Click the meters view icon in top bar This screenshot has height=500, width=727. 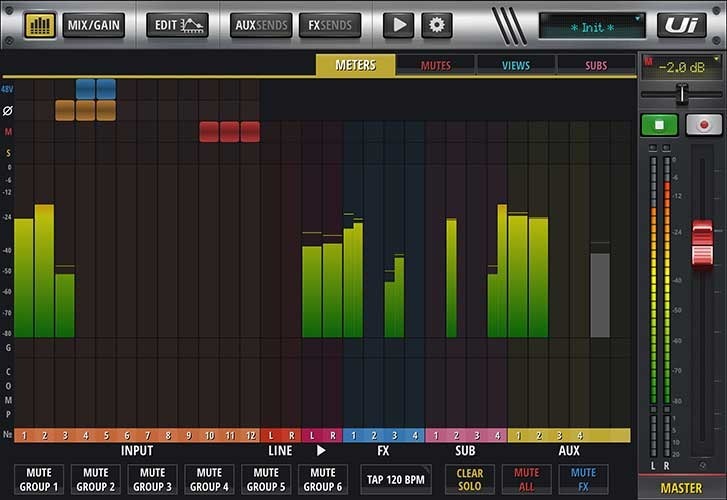point(38,25)
